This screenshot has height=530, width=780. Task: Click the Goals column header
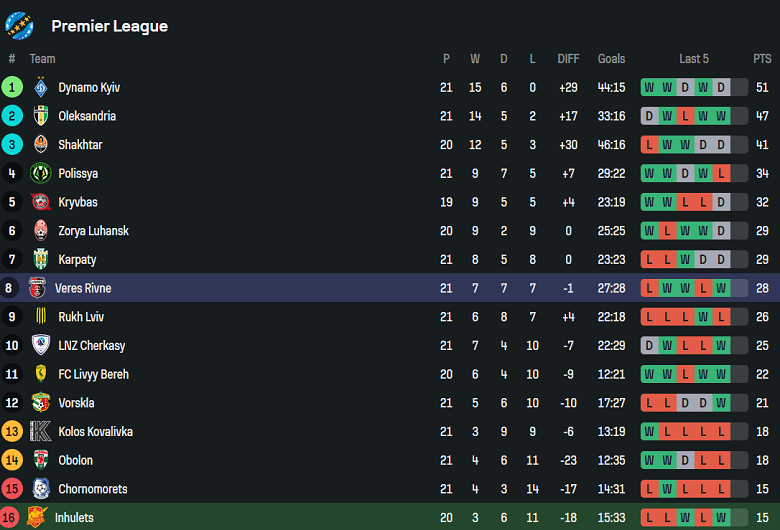(611, 59)
